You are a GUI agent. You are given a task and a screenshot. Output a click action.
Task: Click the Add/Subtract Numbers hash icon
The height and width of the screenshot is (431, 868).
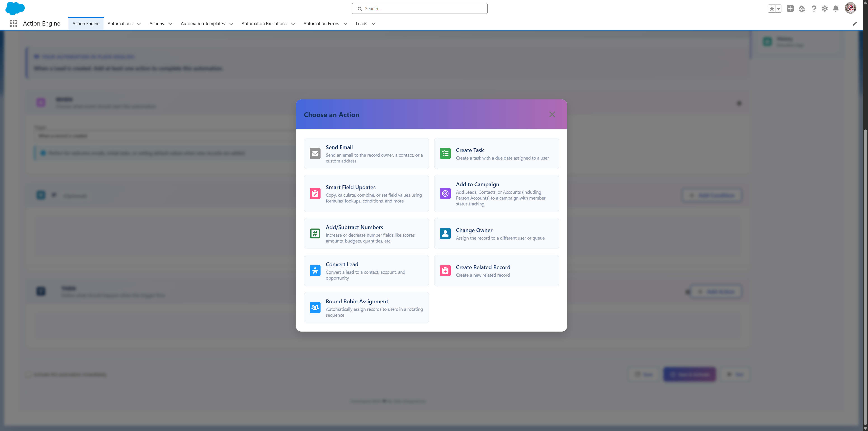point(315,233)
